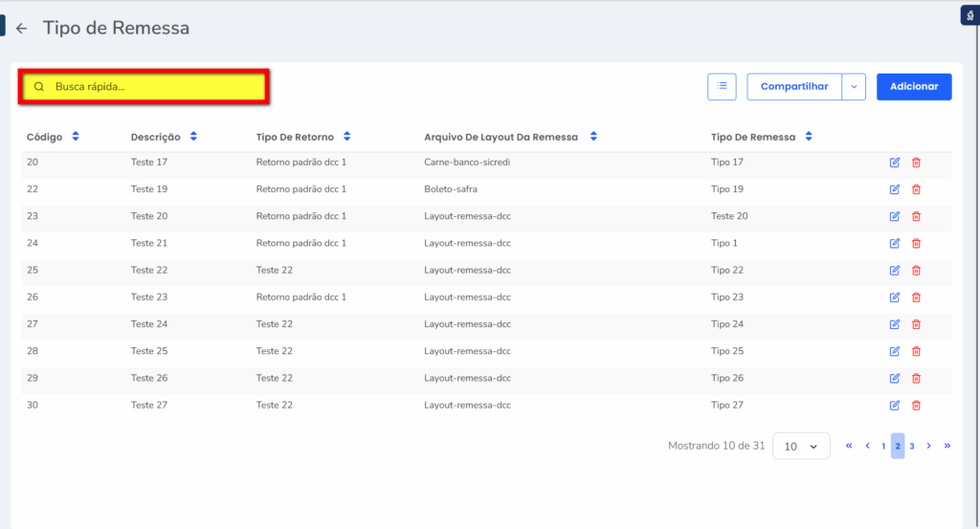Click the edit icon for Teste 24
This screenshot has width=980, height=529.
tap(895, 324)
